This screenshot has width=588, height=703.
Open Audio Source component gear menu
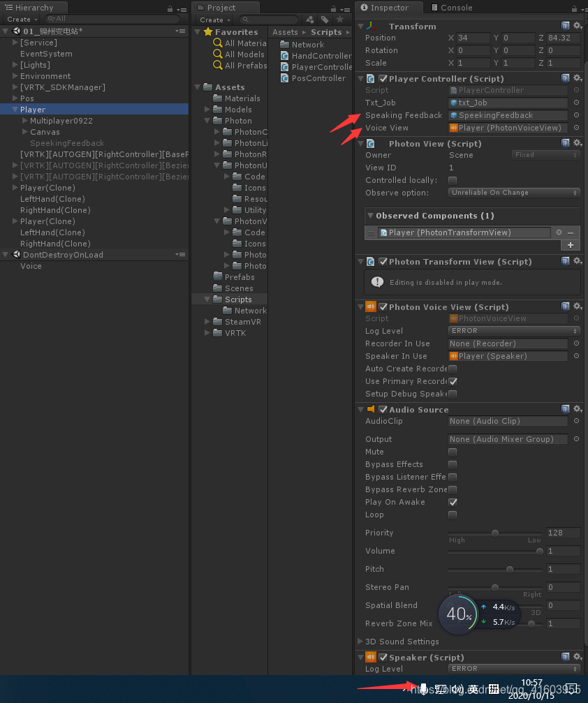578,408
